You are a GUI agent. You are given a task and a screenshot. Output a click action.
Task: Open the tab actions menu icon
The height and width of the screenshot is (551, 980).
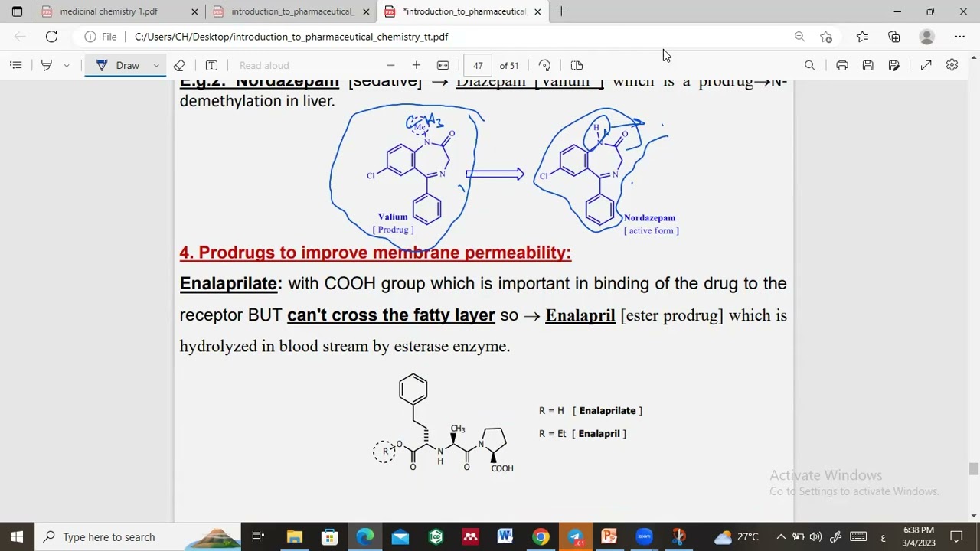17,11
